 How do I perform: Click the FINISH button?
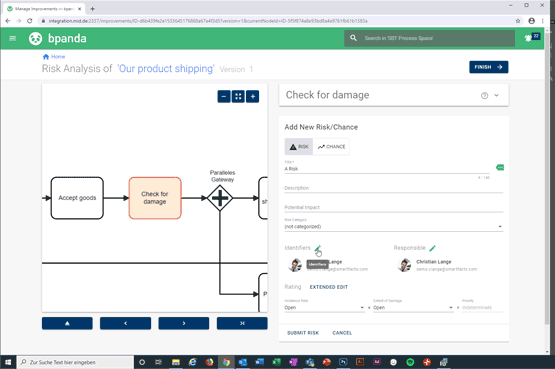(488, 67)
